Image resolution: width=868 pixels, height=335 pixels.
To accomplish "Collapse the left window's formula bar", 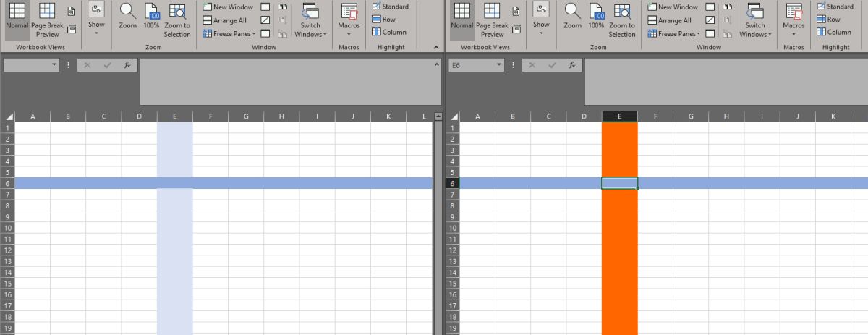I will pyautogui.click(x=436, y=64).
